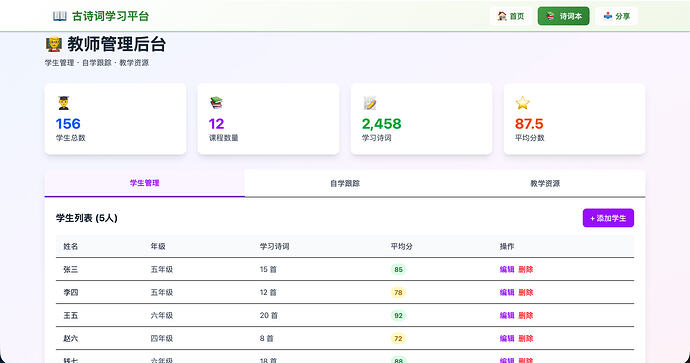The image size is (690, 363).
Task: Click score badge 92 for 王五
Action: pyautogui.click(x=398, y=315)
